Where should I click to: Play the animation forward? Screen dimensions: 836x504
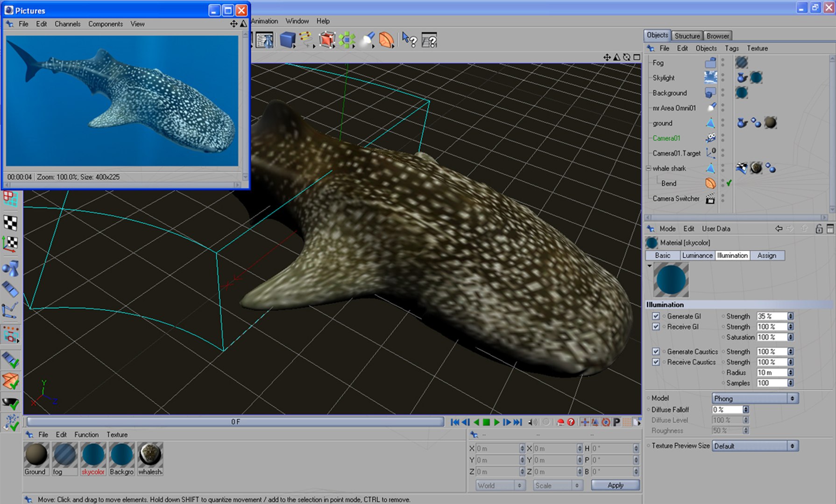pyautogui.click(x=496, y=422)
